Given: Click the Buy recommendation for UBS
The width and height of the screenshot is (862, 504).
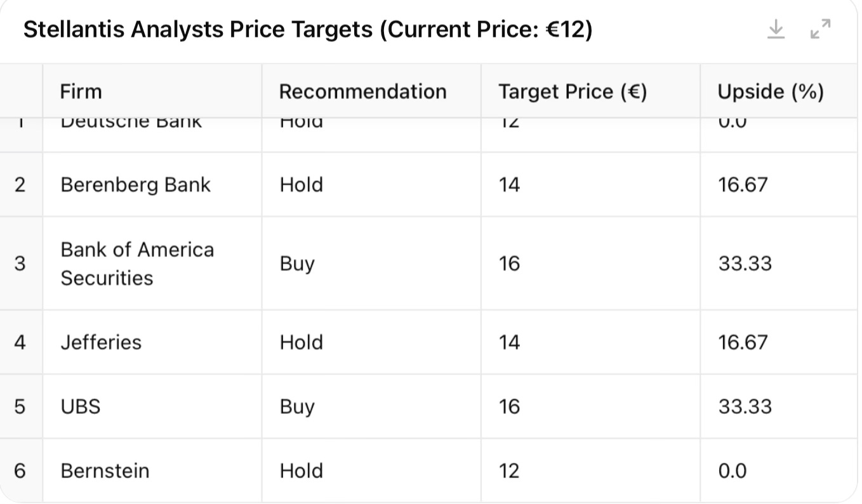Looking at the screenshot, I should point(297,406).
